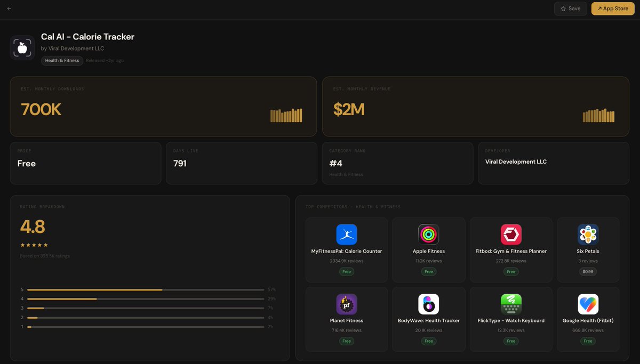The width and height of the screenshot is (640, 364).
Task: Click the Free badge under FlickType
Action: (511, 341)
